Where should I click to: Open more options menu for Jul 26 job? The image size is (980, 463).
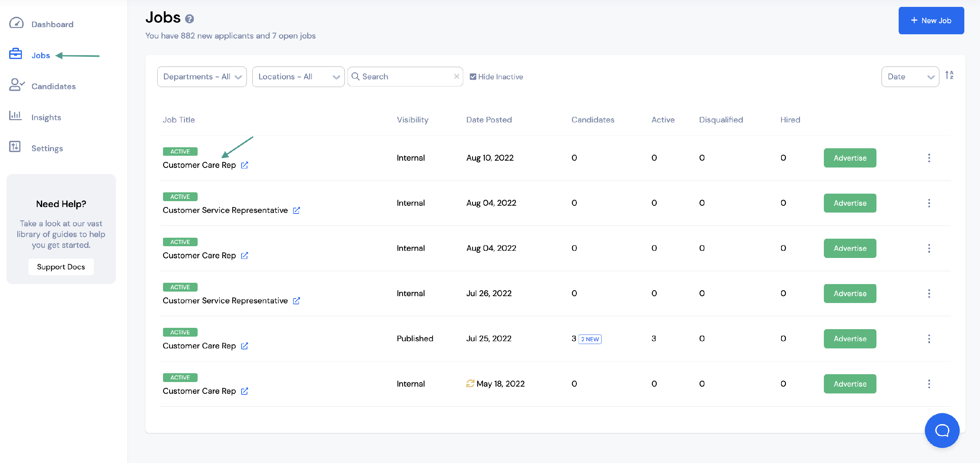point(929,294)
